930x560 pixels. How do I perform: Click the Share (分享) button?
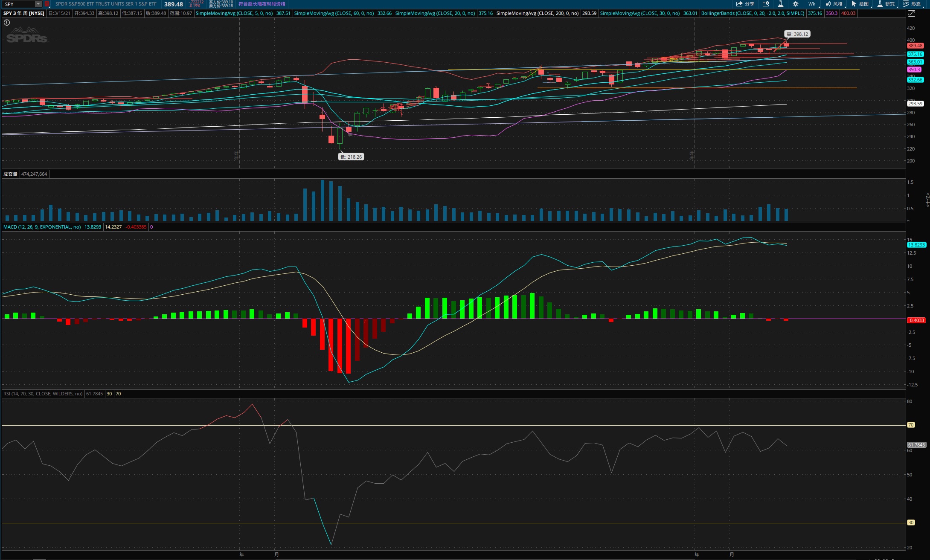[x=745, y=4]
